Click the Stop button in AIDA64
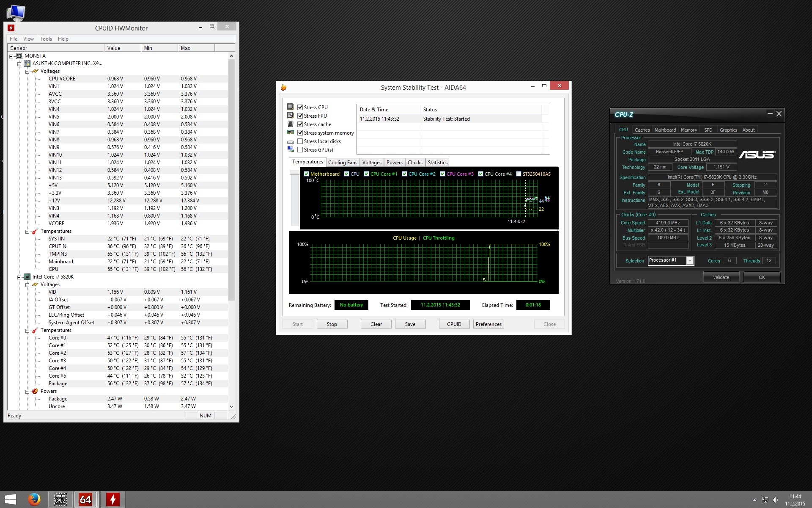812x508 pixels. 332,324
